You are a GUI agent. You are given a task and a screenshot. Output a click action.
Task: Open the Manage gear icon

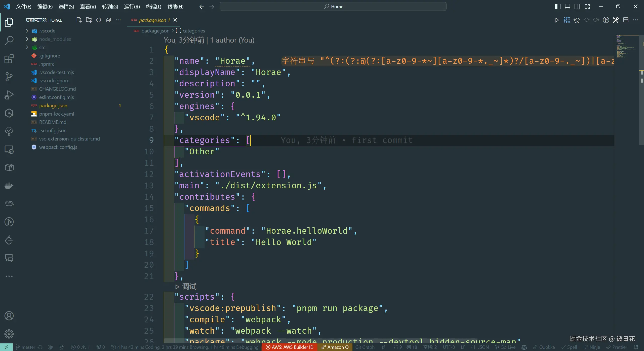9,334
